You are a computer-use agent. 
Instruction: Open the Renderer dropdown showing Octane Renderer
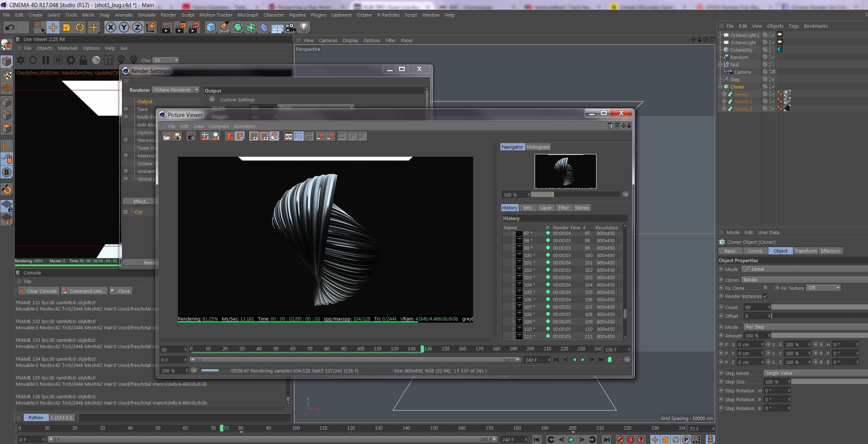pos(176,90)
